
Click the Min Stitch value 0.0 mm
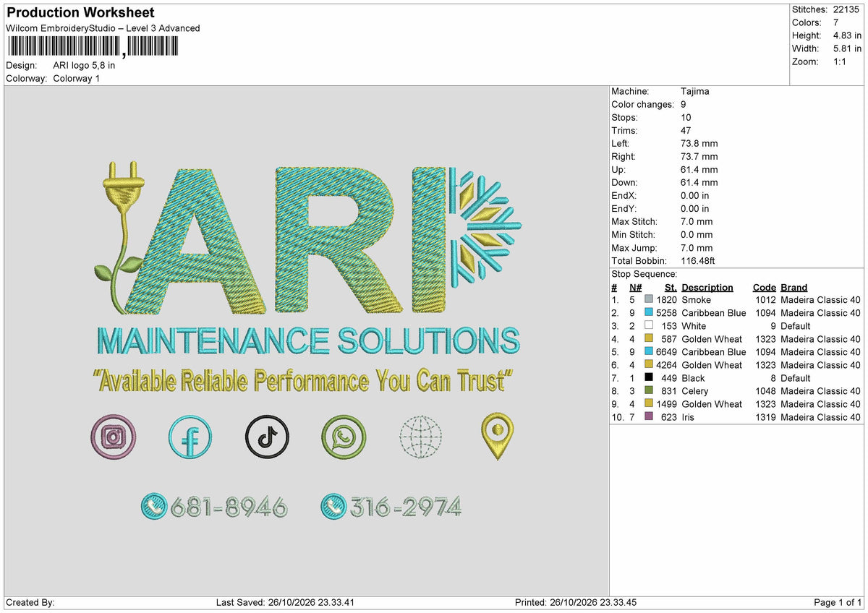696,235
